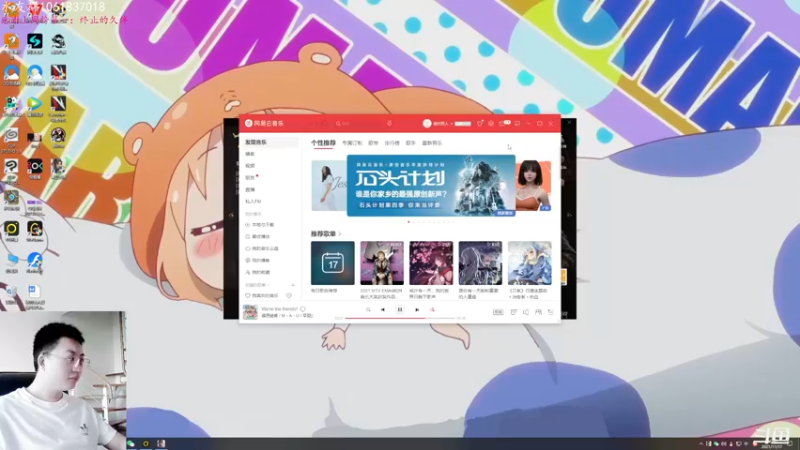This screenshot has height=450, width=800.
Task: Go to previous track
Action: 383,310
